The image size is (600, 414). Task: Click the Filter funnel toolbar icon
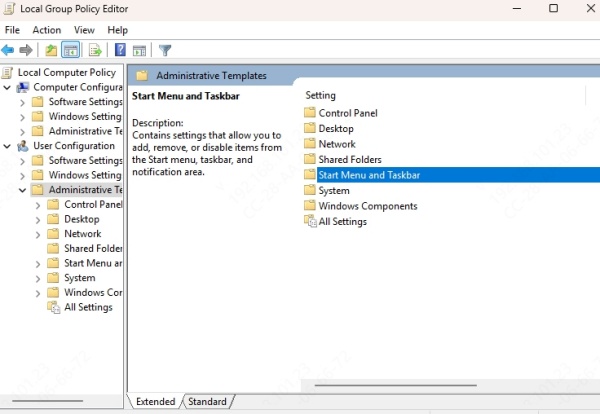tap(165, 50)
